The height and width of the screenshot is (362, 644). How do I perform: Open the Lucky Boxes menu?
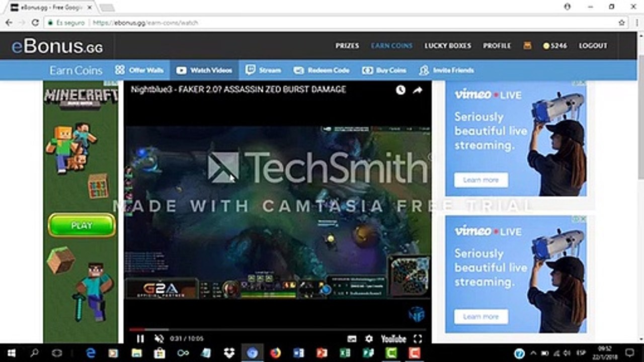[448, 45]
